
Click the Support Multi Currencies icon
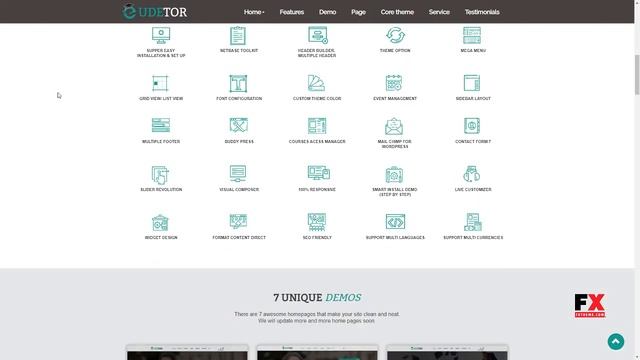tap(473, 222)
